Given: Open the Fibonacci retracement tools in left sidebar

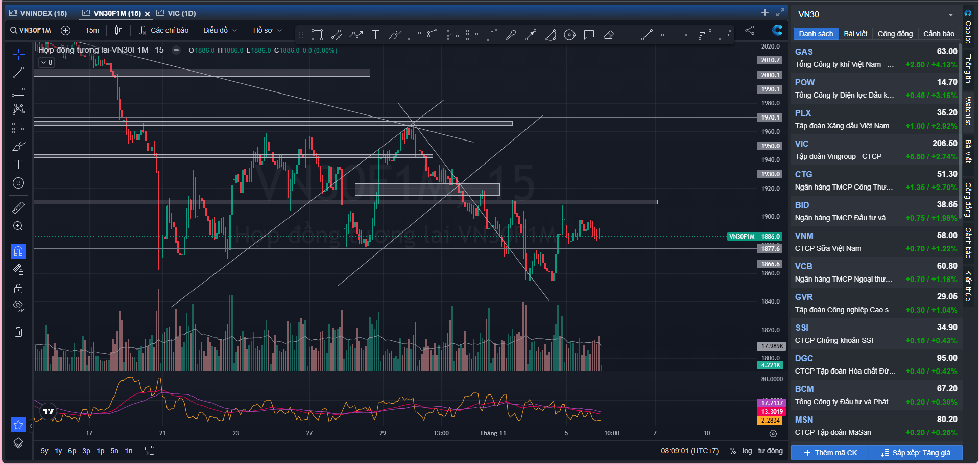Looking at the screenshot, I should tap(18, 91).
